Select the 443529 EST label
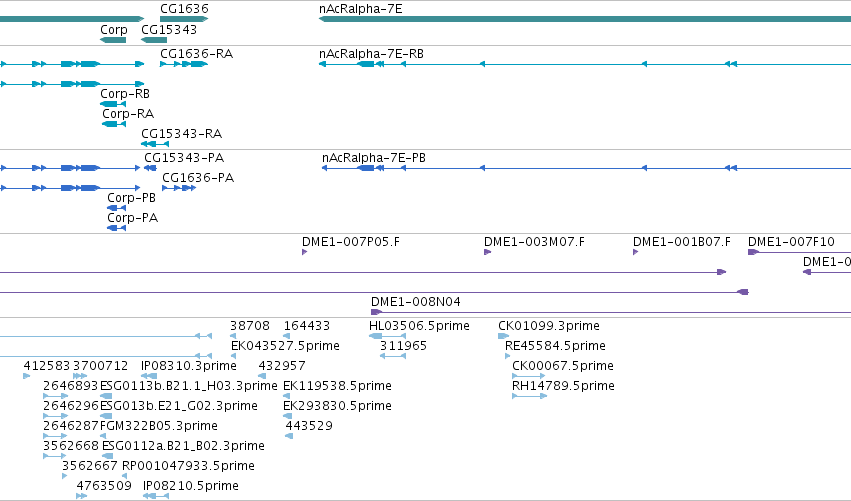The height and width of the screenshot is (501, 851). click(x=309, y=427)
